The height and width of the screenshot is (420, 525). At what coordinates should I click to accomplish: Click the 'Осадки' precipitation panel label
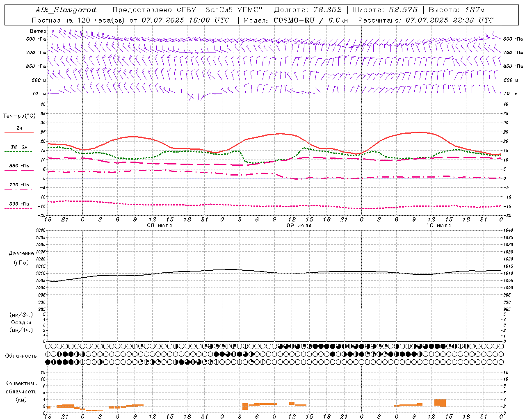click(21, 322)
